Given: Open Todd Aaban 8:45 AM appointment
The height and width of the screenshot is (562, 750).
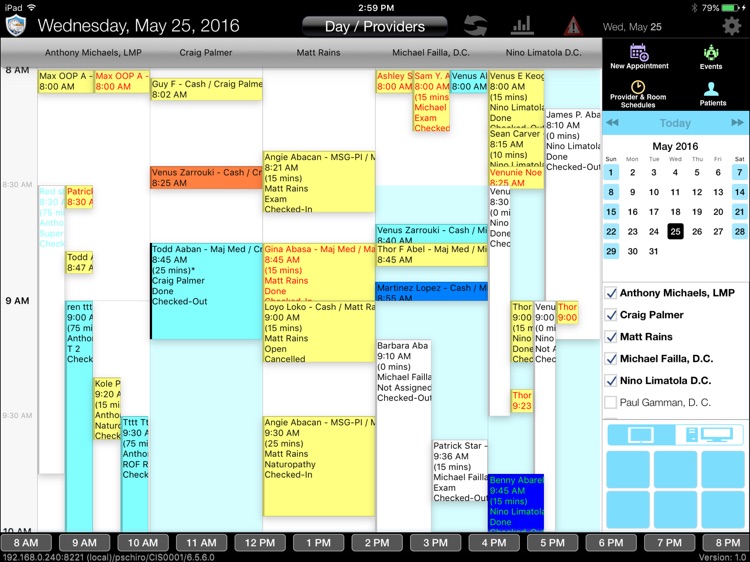Looking at the screenshot, I should [207, 291].
